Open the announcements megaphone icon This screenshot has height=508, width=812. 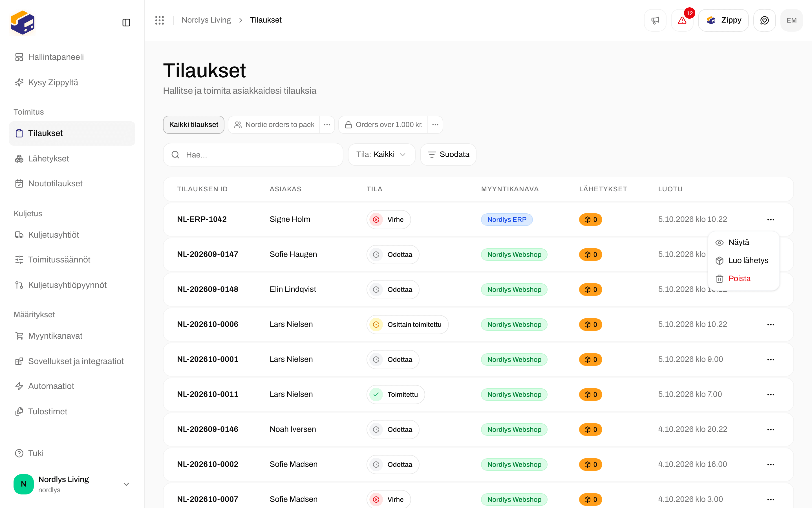pyautogui.click(x=655, y=20)
